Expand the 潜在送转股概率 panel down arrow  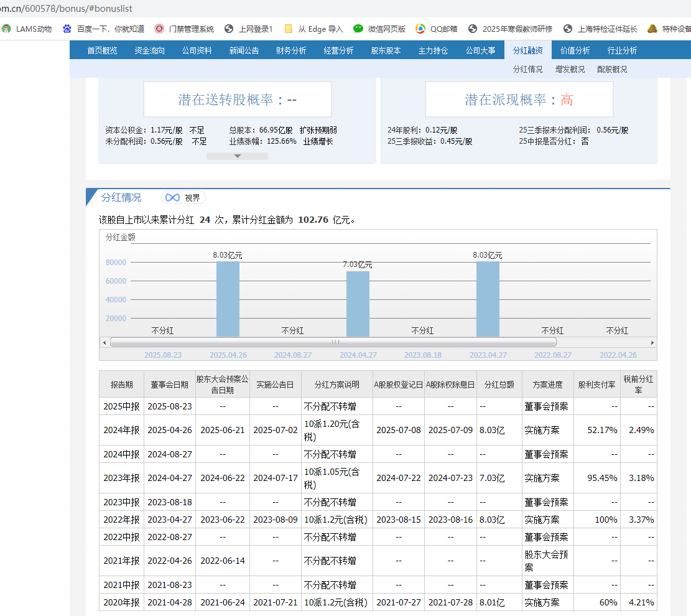[237, 156]
